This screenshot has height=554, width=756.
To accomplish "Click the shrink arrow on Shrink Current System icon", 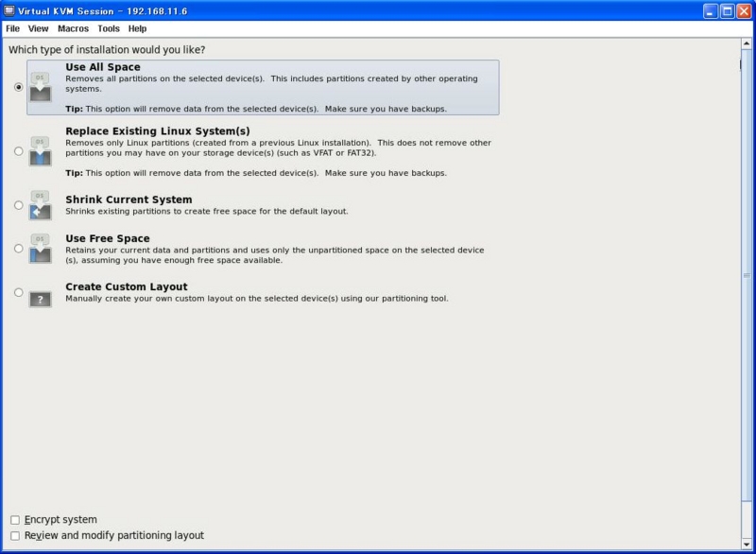I will point(36,214).
